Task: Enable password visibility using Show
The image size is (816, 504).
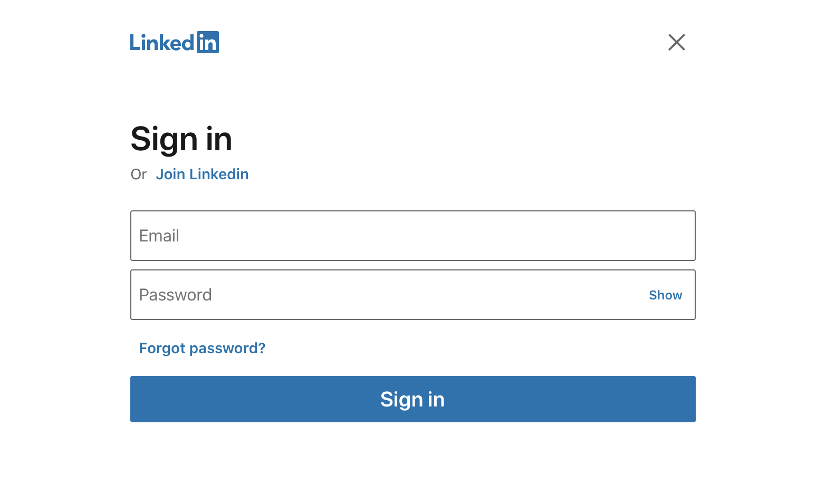Action: (665, 295)
